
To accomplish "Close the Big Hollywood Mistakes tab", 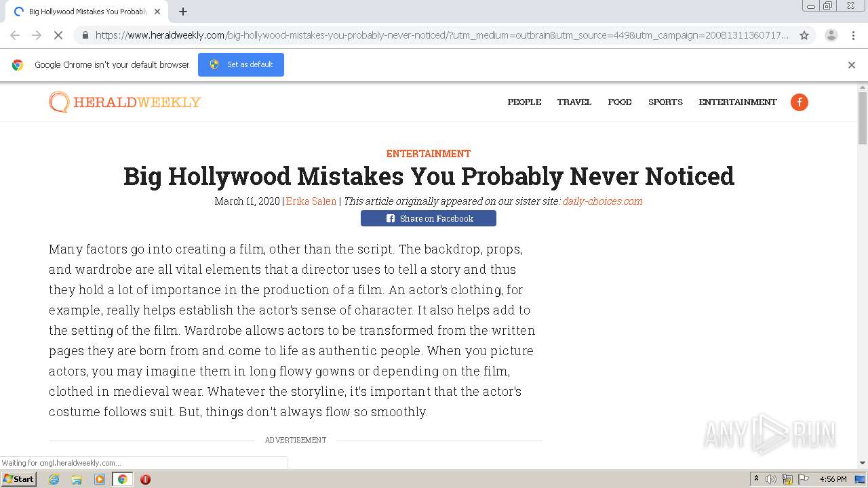I will coord(157,12).
